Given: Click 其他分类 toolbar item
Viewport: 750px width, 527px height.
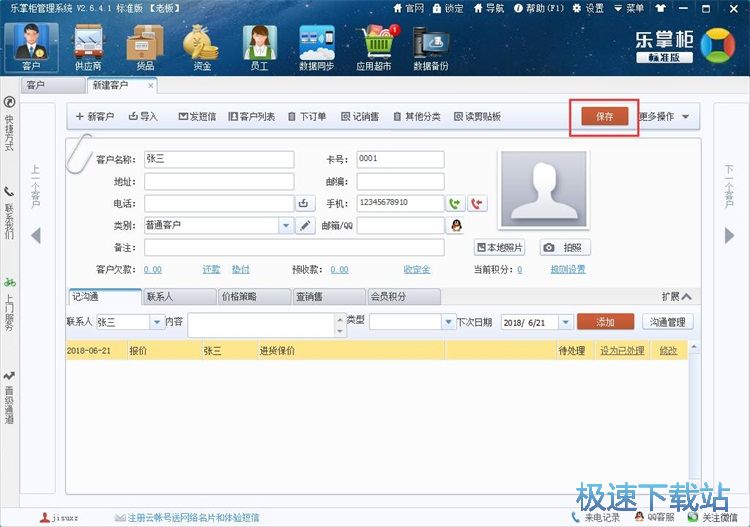Looking at the screenshot, I should [x=417, y=116].
